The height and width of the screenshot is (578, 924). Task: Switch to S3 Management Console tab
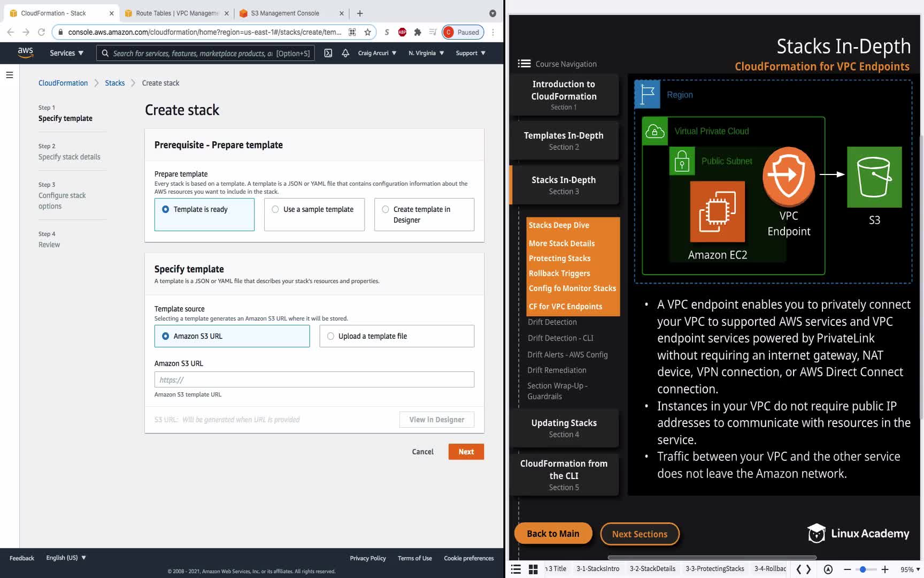(x=291, y=13)
